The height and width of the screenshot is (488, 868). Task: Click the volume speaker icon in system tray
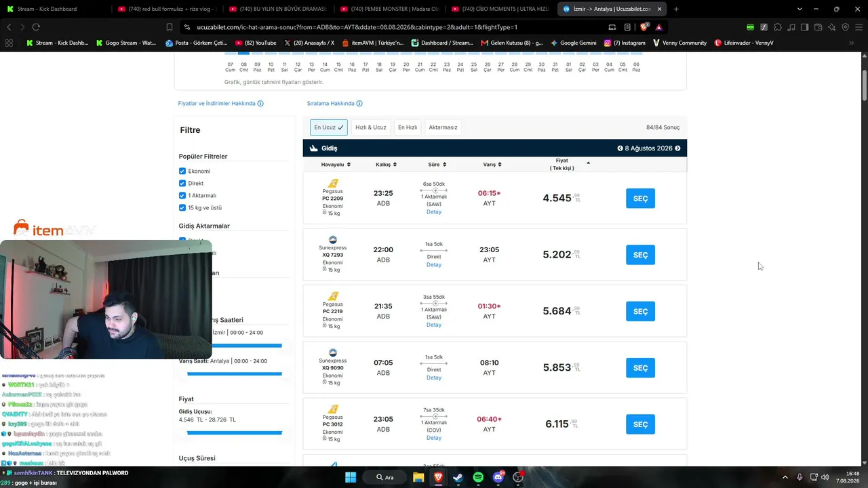coord(825,477)
